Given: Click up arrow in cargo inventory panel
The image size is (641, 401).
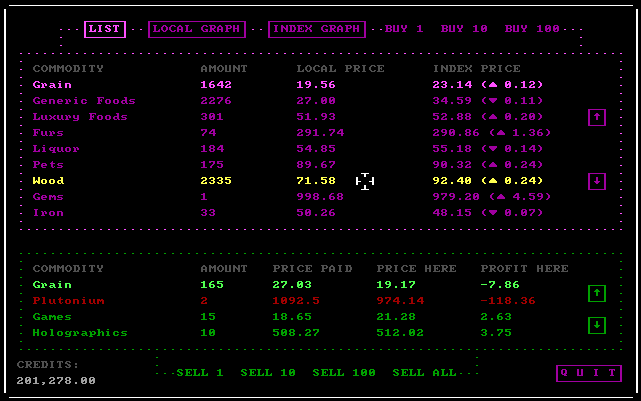Looking at the screenshot, I should [x=596, y=293].
